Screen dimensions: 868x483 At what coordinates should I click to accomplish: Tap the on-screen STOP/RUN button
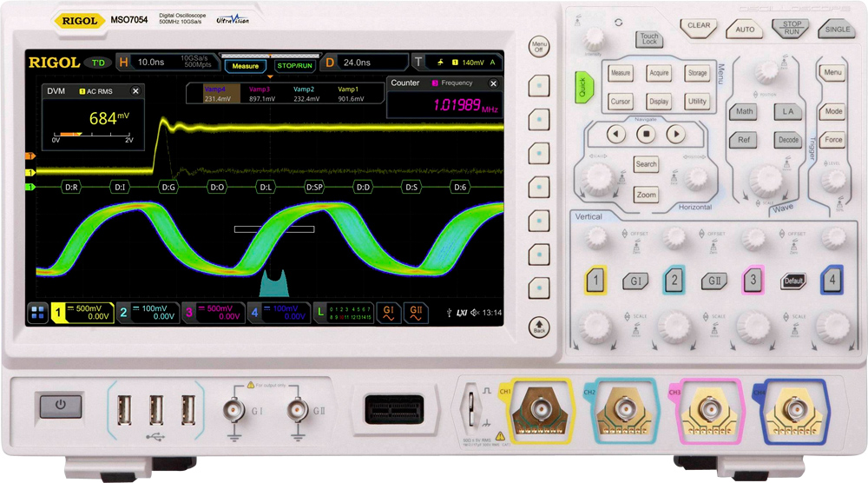pyautogui.click(x=295, y=65)
